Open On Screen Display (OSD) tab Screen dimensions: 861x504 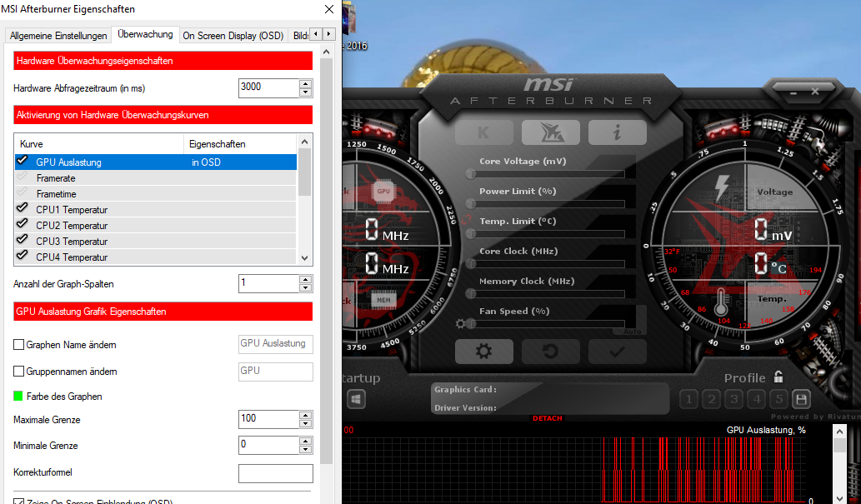(233, 36)
